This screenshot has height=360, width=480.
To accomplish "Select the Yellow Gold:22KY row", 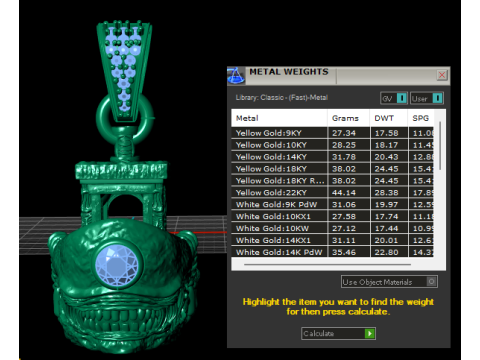I will point(332,193).
